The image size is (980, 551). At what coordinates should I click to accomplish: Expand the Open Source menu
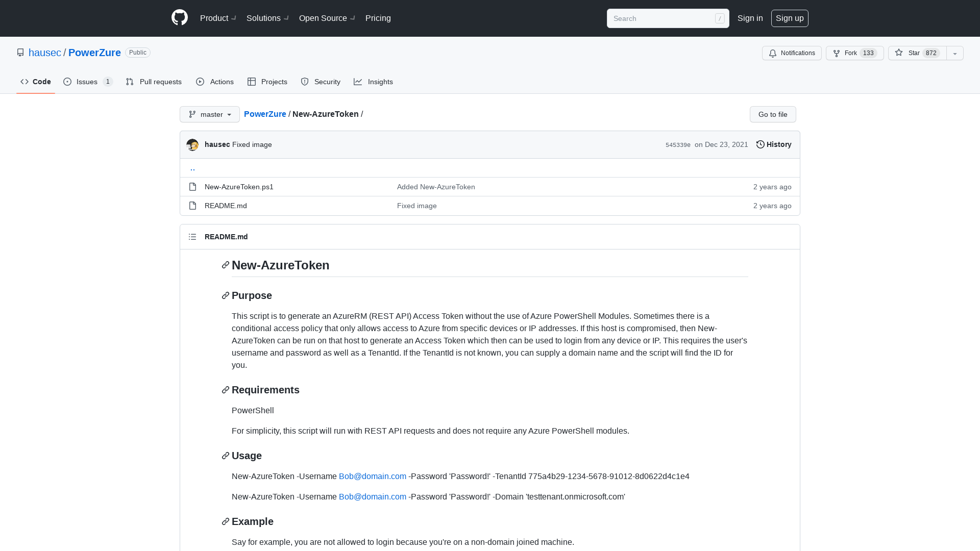(327, 18)
